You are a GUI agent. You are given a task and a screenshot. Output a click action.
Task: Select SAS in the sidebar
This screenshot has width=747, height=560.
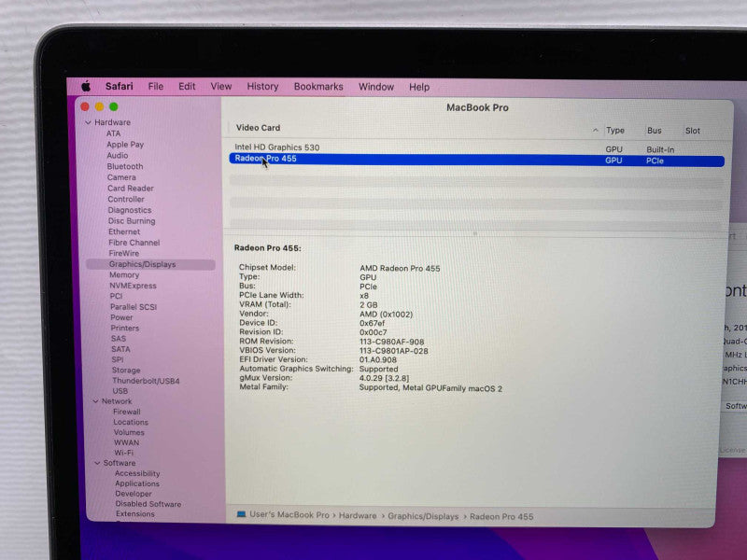[119, 339]
